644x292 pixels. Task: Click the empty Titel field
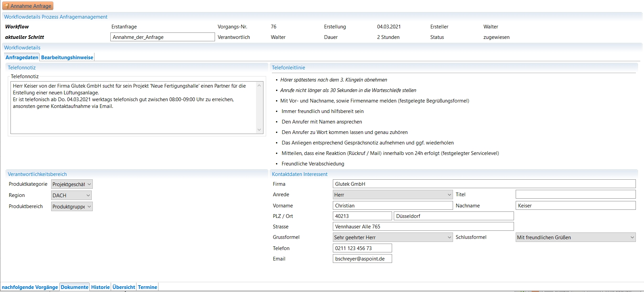tap(575, 195)
